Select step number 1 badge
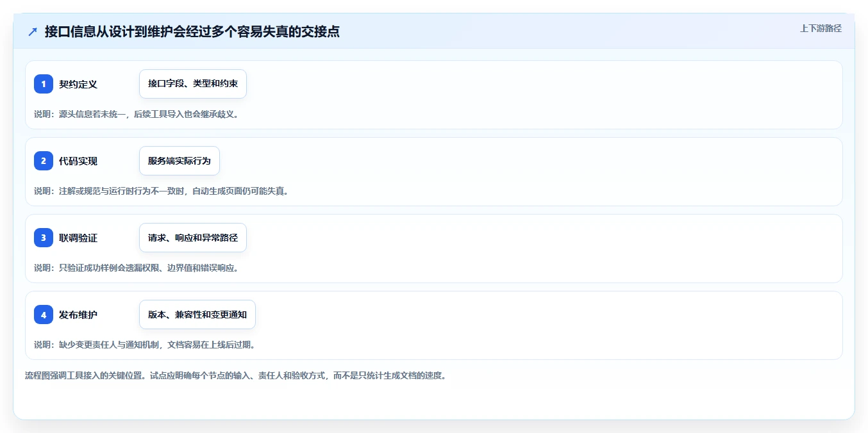Viewport: 868px width, 433px height. point(44,84)
